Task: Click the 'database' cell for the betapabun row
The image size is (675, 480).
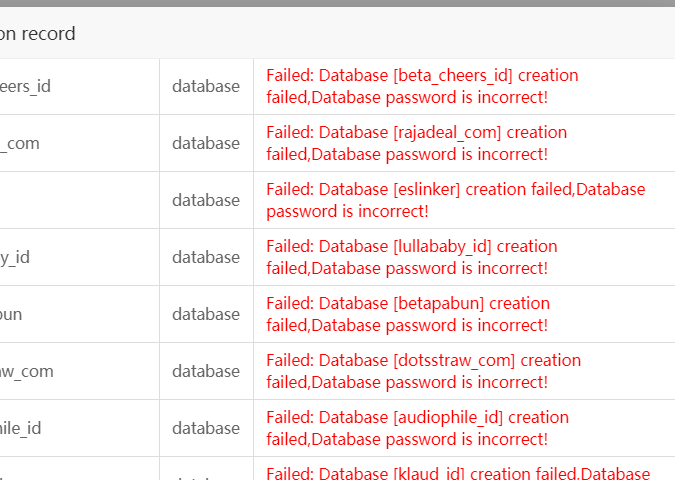Action: click(x=206, y=314)
